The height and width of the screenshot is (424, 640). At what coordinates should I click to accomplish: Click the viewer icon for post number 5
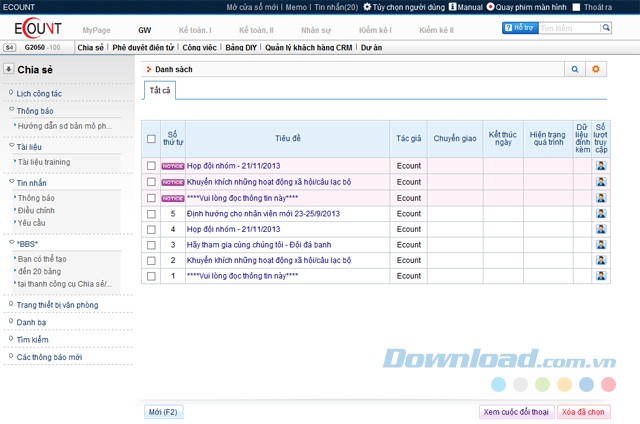[x=601, y=214]
